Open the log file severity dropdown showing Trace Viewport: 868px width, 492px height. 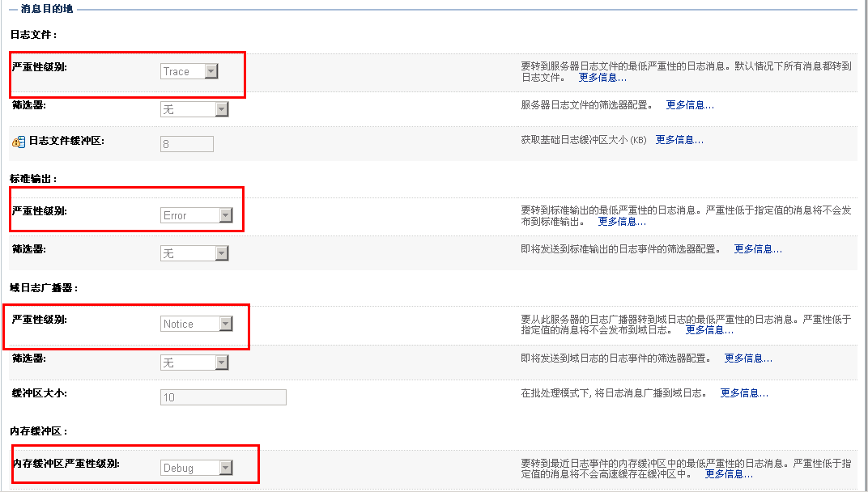[189, 71]
